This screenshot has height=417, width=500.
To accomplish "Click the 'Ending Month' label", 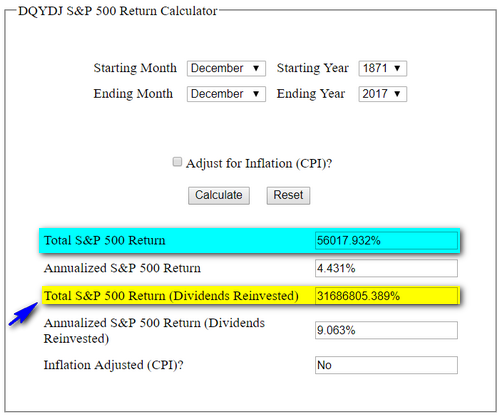I will point(133,94).
